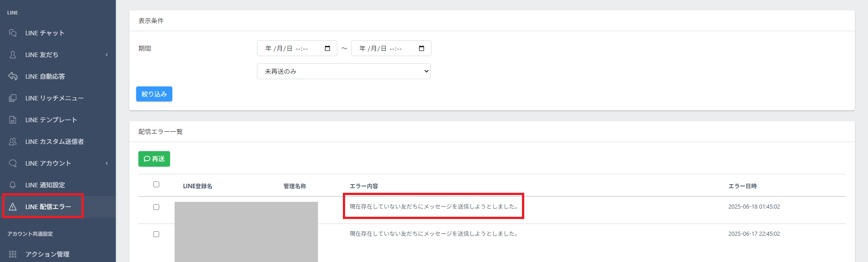Open the 未再送のみ filter dropdown
Image resolution: width=868 pixels, height=262 pixels.
click(343, 71)
